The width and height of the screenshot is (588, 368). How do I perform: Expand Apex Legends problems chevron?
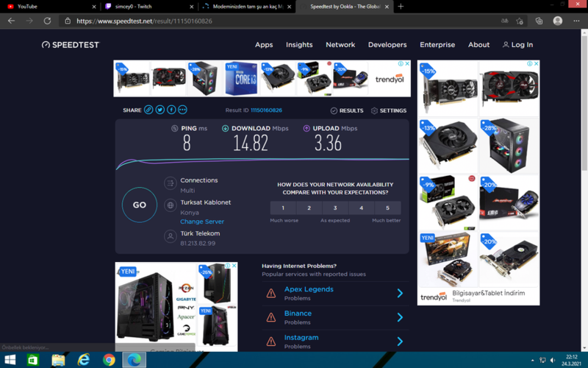[400, 293]
